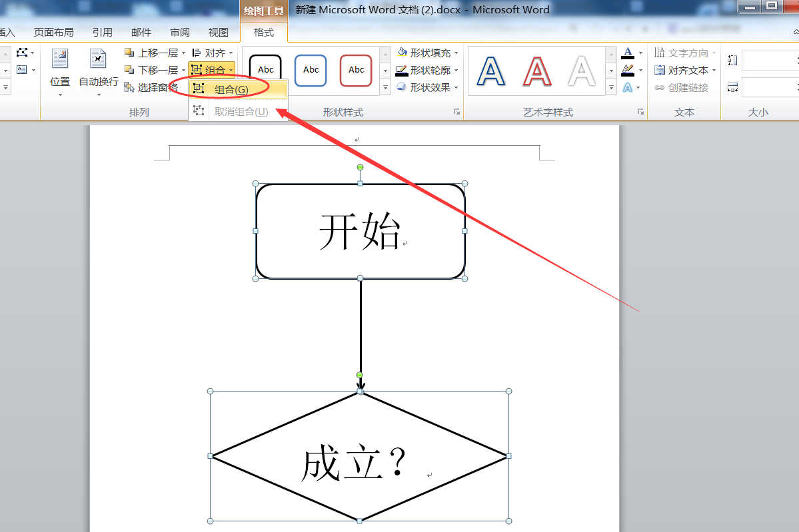Expand the 下移一层 dropdown arrow
The image size is (799, 532).
click(x=183, y=71)
